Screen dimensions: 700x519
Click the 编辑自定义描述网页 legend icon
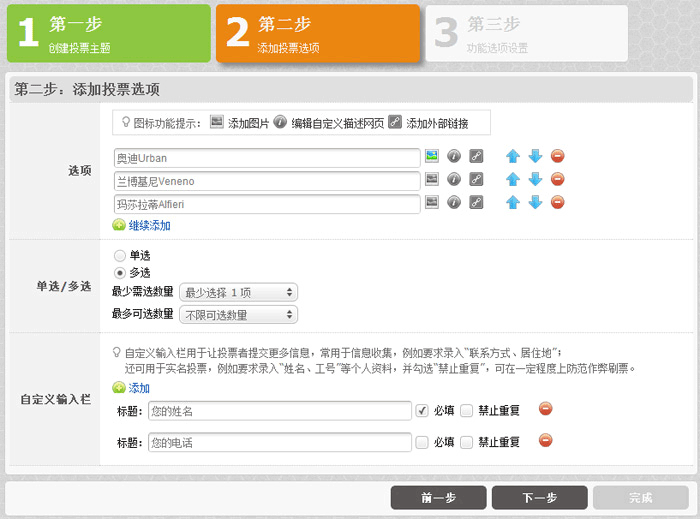280,122
